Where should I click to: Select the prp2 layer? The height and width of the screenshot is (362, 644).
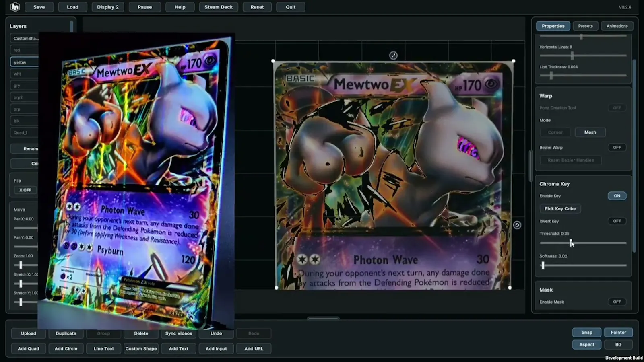(25, 97)
